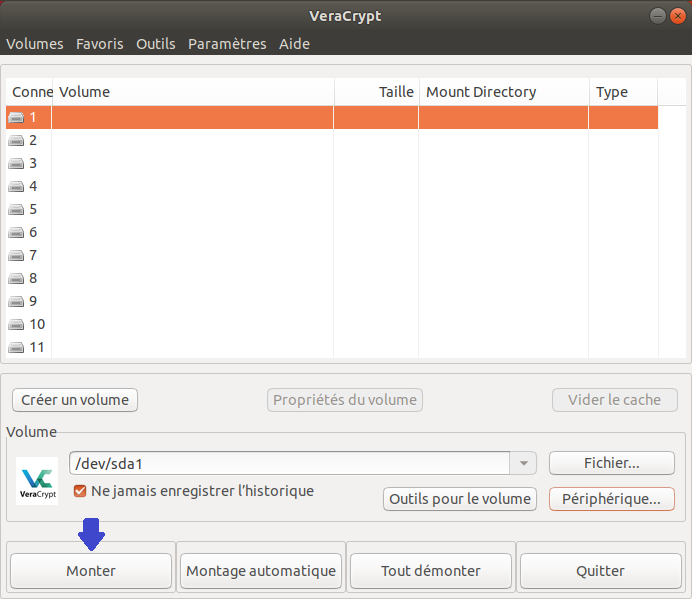Expand the volume path dropdown arrow
Image resolution: width=692 pixels, height=599 pixels.
pos(523,463)
